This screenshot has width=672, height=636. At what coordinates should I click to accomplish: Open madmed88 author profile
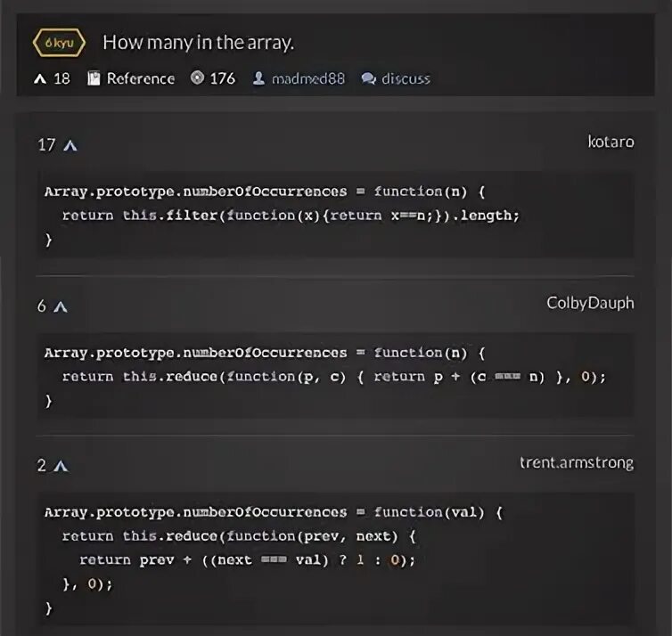pyautogui.click(x=308, y=78)
